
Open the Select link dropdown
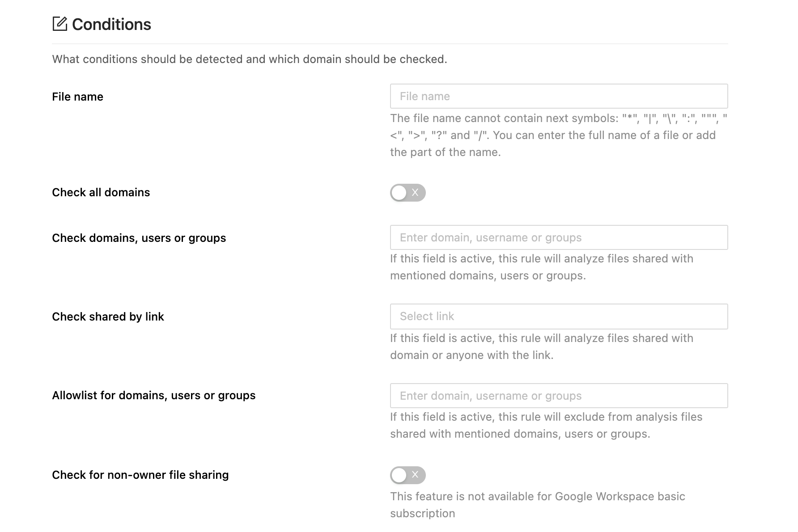click(x=558, y=317)
